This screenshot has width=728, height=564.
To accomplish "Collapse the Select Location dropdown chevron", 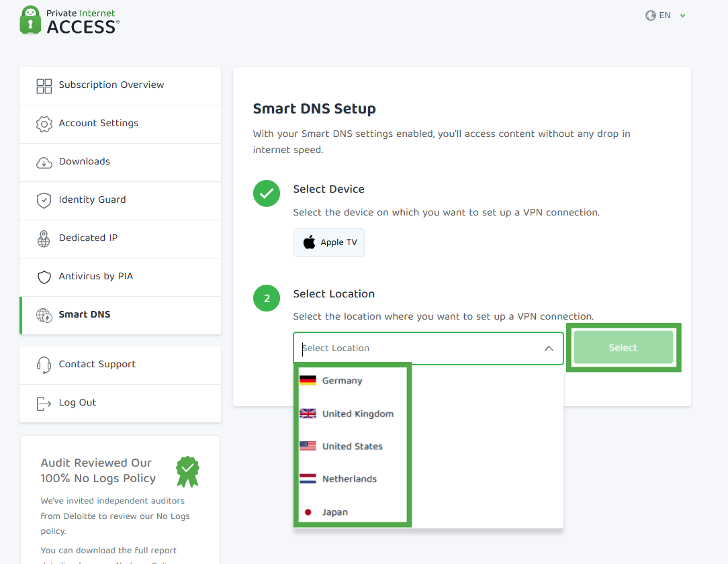I will pyautogui.click(x=549, y=348).
